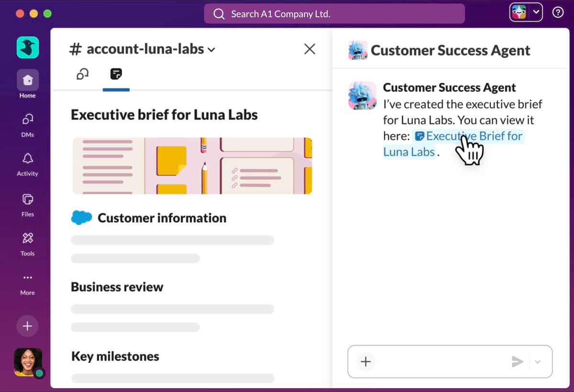This screenshot has width=574, height=392.
Task: Click the A1 Company workspace bird icon
Action: [x=28, y=47]
